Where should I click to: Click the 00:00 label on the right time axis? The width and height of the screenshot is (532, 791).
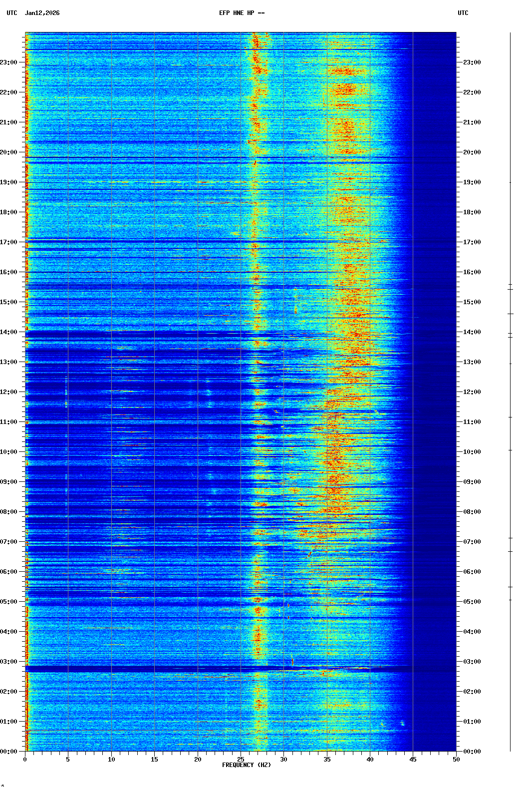pos(472,752)
